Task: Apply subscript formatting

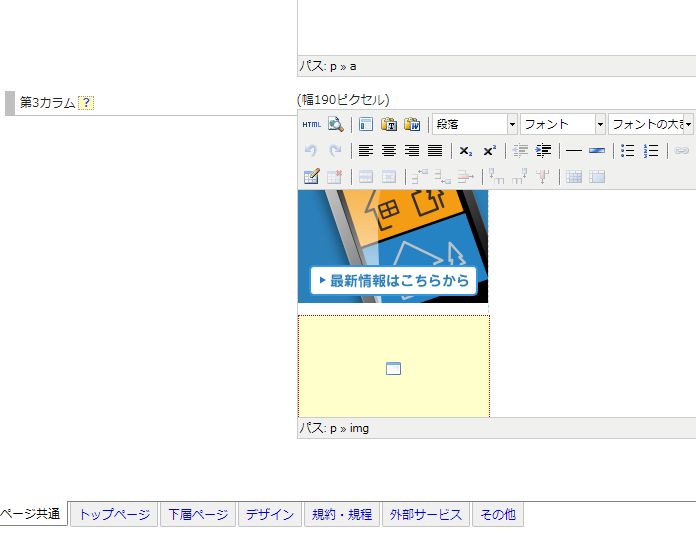Action: (x=466, y=151)
